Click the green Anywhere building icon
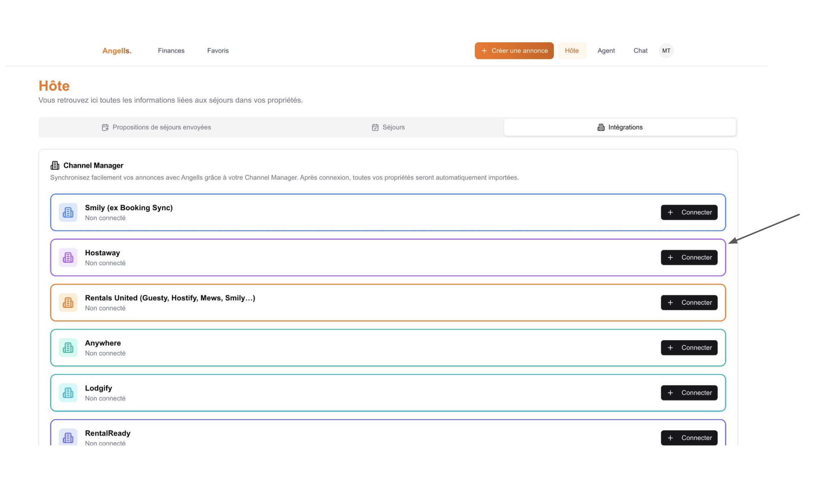This screenshot has width=814, height=504. pyautogui.click(x=68, y=348)
